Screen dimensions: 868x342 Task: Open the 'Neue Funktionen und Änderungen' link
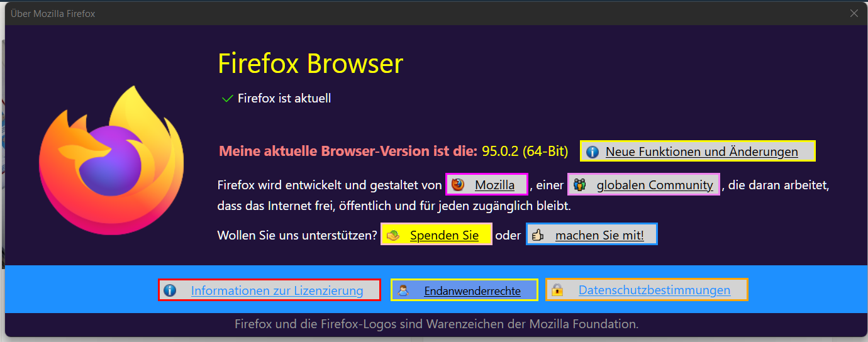coord(698,152)
